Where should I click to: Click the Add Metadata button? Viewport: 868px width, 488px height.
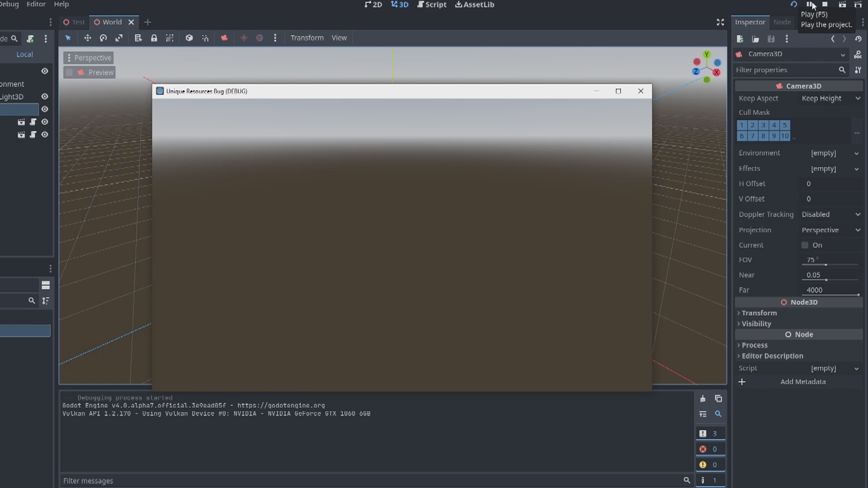pos(803,382)
